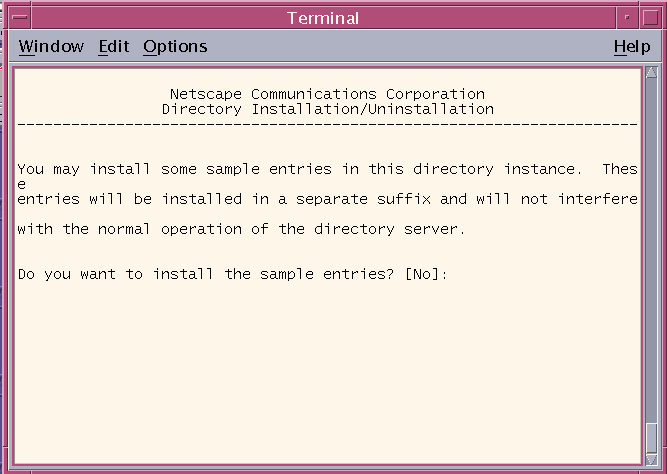Click the scrollbar thumb near the bottom
667x474 pixels.
[x=651, y=439]
